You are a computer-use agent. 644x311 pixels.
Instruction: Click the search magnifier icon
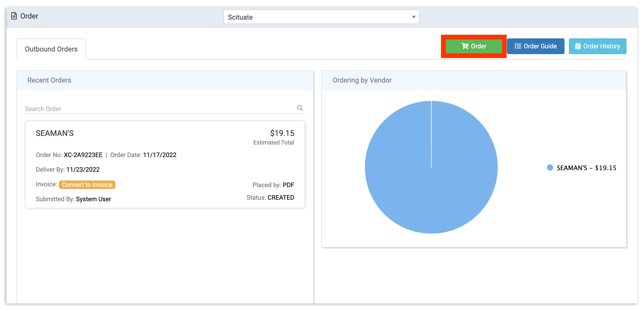tap(300, 108)
